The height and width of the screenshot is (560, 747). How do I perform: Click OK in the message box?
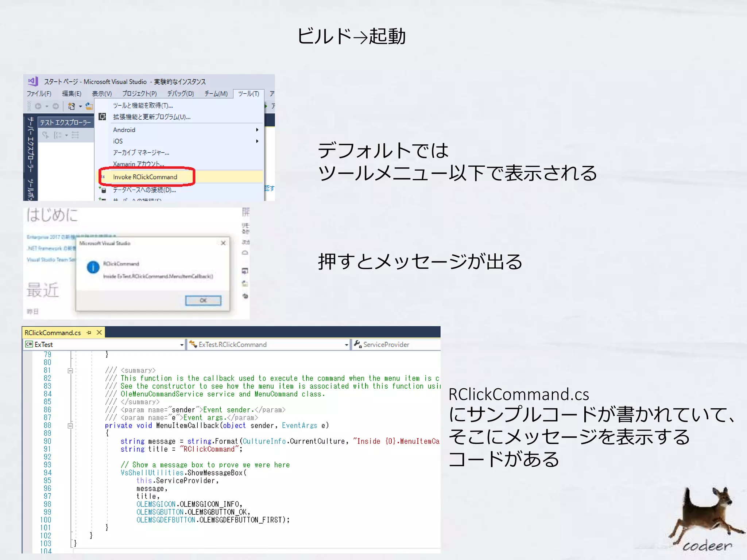pyautogui.click(x=203, y=300)
